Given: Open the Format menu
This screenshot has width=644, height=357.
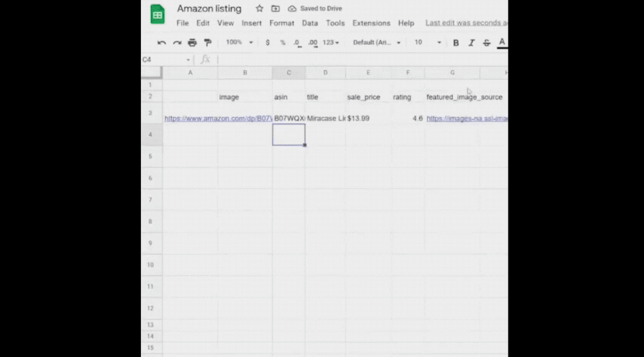Looking at the screenshot, I should point(282,23).
